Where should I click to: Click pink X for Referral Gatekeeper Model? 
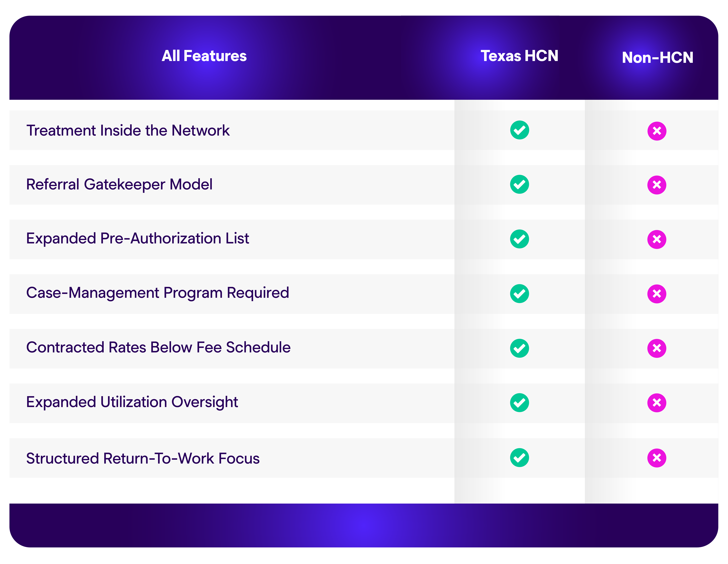[657, 185]
